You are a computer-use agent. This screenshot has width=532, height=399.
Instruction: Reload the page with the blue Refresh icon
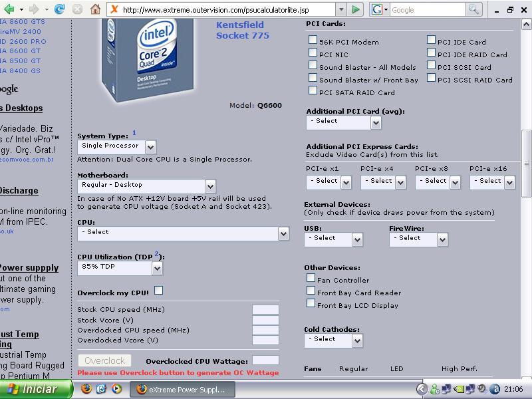tap(59, 9)
